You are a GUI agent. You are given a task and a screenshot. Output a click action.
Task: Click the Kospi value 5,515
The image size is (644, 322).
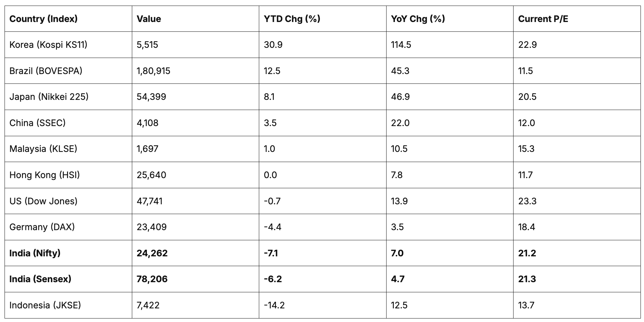click(147, 45)
